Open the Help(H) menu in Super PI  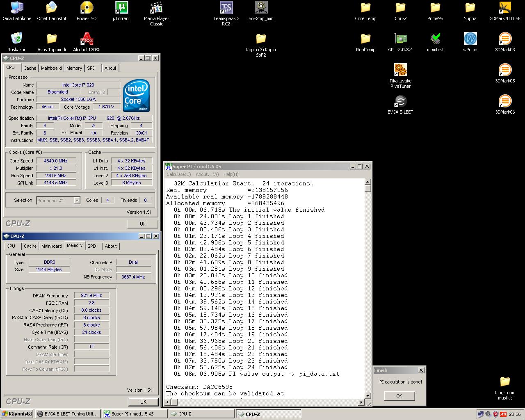(x=231, y=174)
